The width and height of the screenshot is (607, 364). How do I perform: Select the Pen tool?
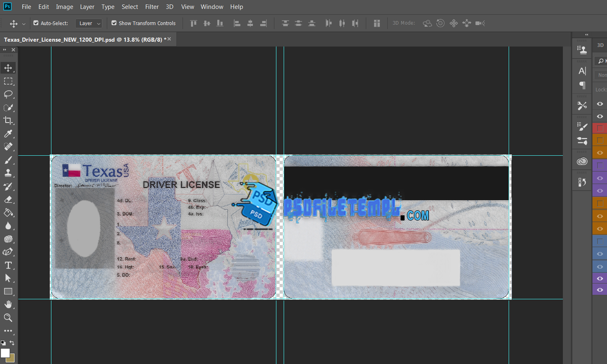pyautogui.click(x=8, y=252)
